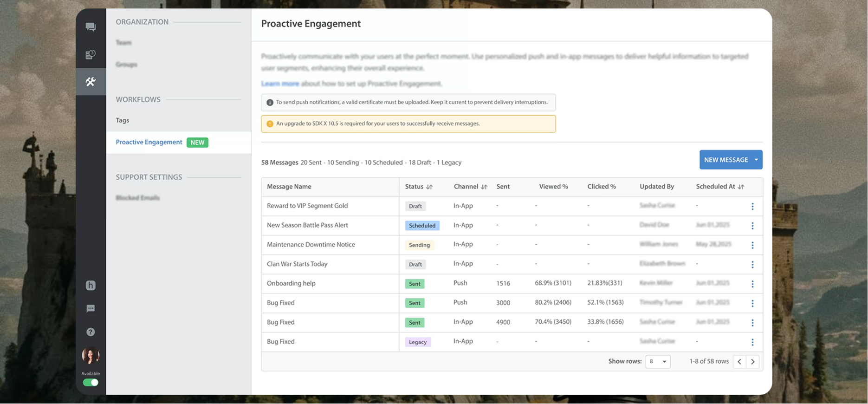Open Blocked Emails under Support Settings
Viewport: 868px width, 404px height.
137,198
